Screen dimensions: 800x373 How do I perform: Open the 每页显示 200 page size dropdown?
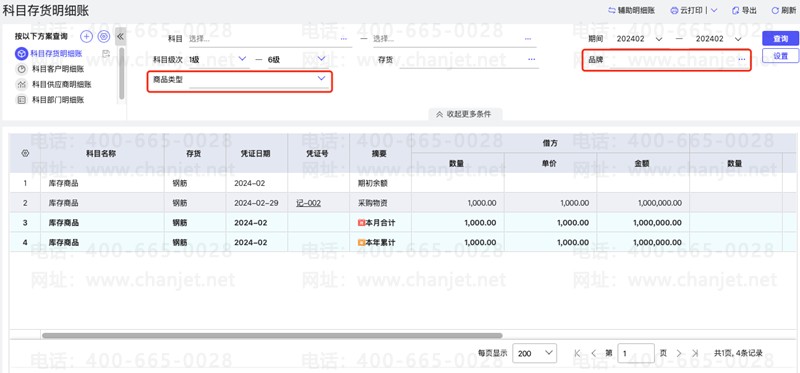534,353
